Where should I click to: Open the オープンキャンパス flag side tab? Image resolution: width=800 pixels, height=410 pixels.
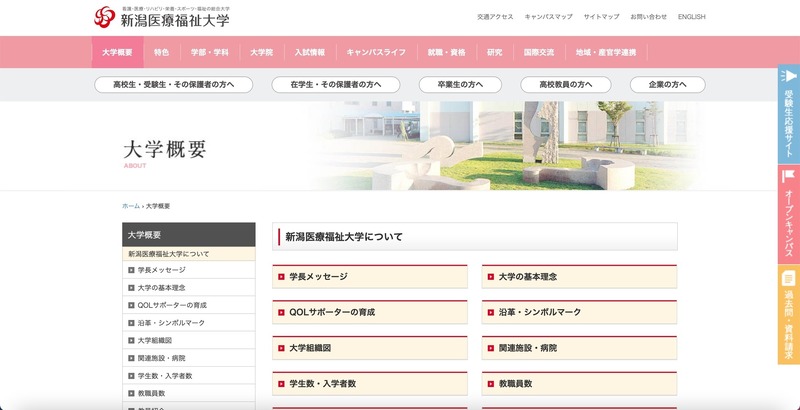(788, 216)
